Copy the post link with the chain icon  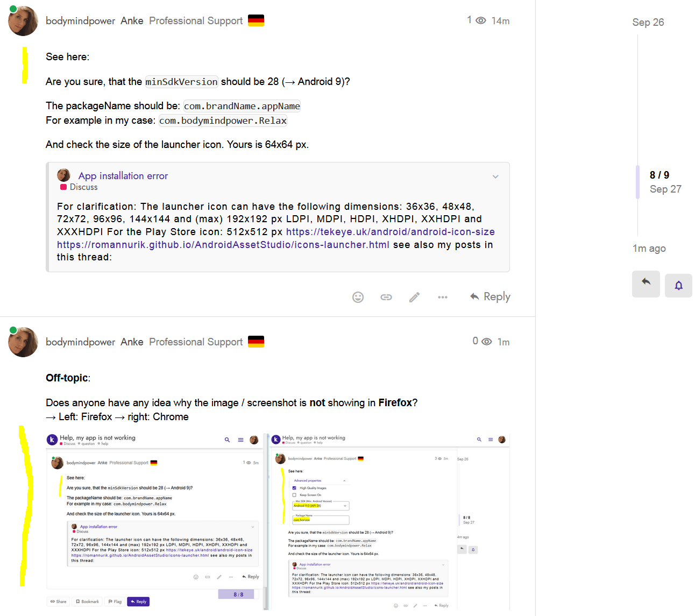pyautogui.click(x=386, y=297)
